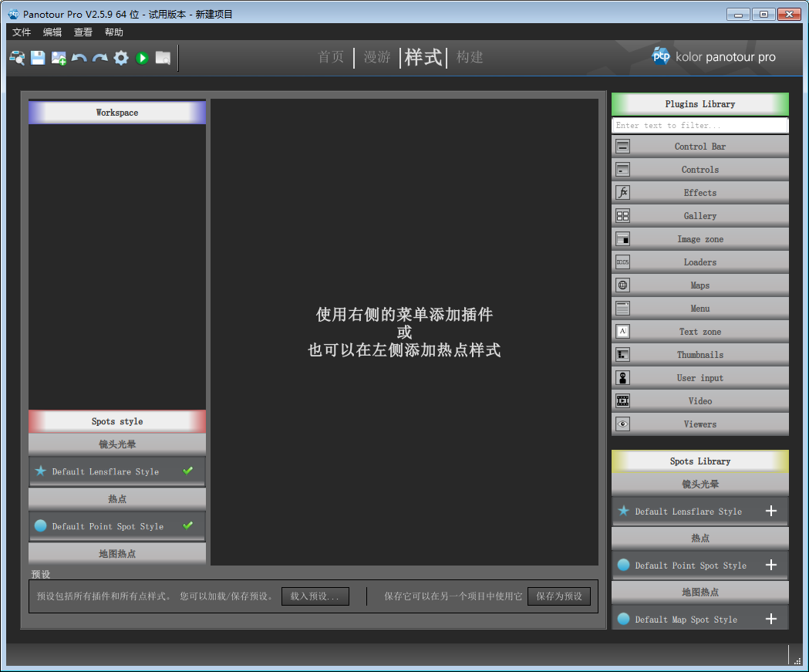Toggle checkmark on Default Lensflare Style
This screenshot has height=672, width=809.
188,471
